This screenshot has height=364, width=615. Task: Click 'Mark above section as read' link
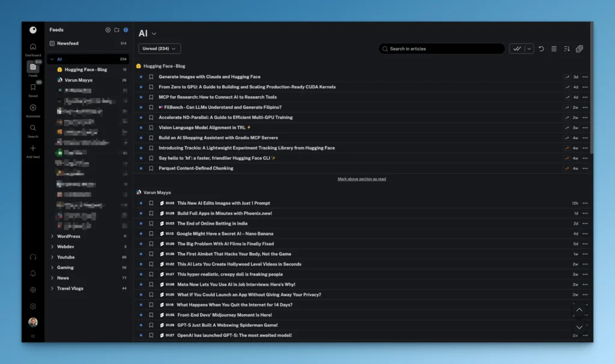(362, 179)
